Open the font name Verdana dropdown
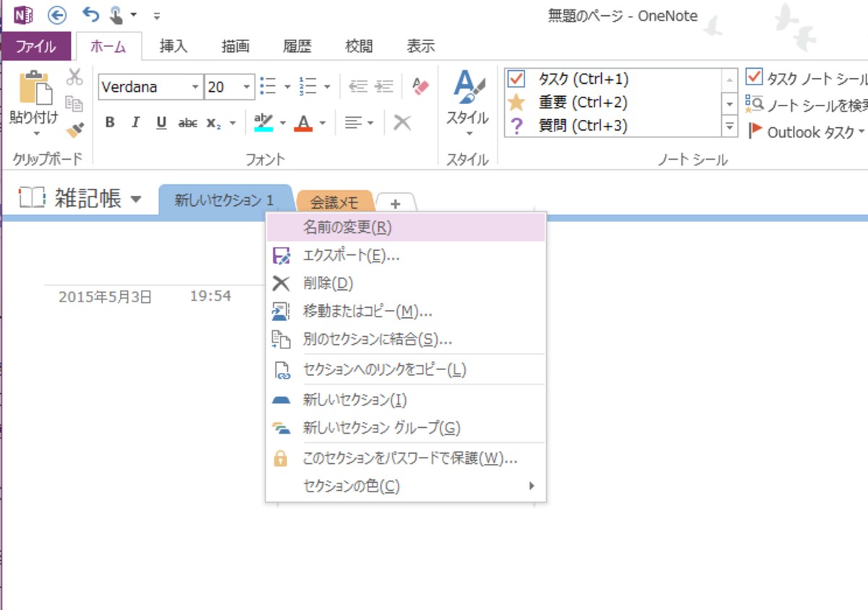This screenshot has width=868, height=610. tap(195, 87)
